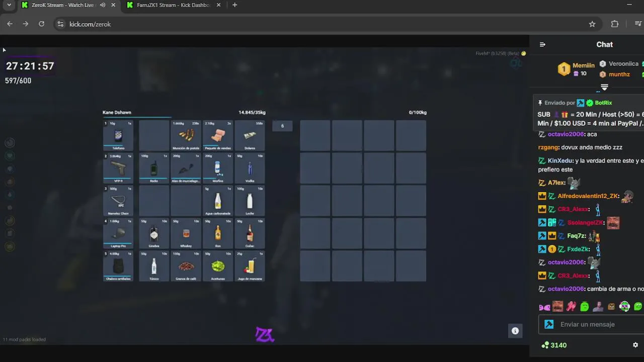The image size is (644, 362).
Task: Switch to FarruZK1 Stream Kick Dashboard tab
Action: (174, 5)
